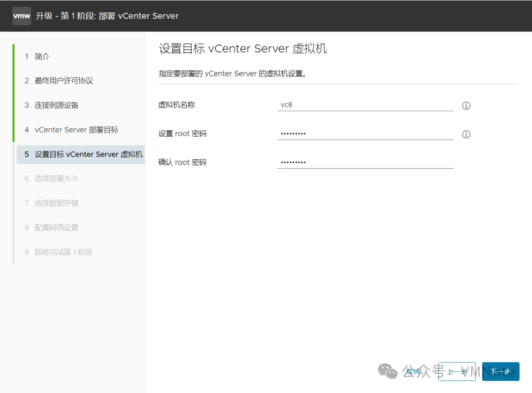Click the 下一步 next button

[501, 372]
